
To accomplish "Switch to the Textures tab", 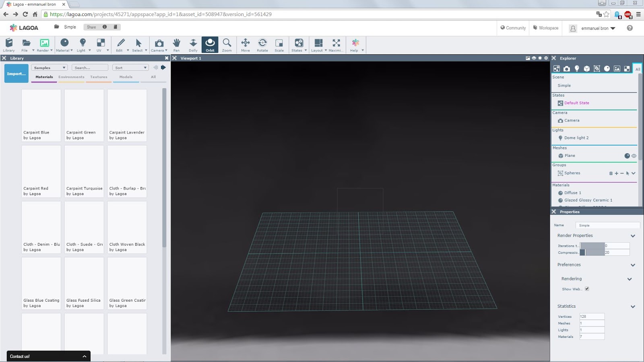I will 99,77.
